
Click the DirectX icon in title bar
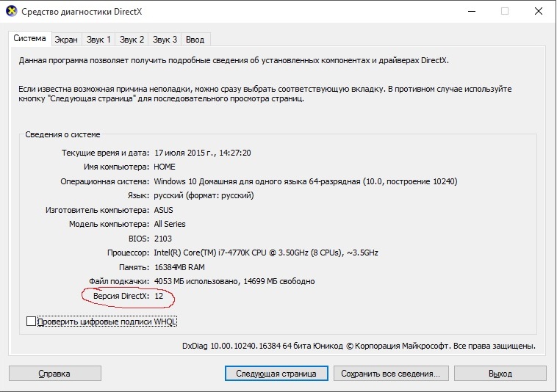point(11,12)
